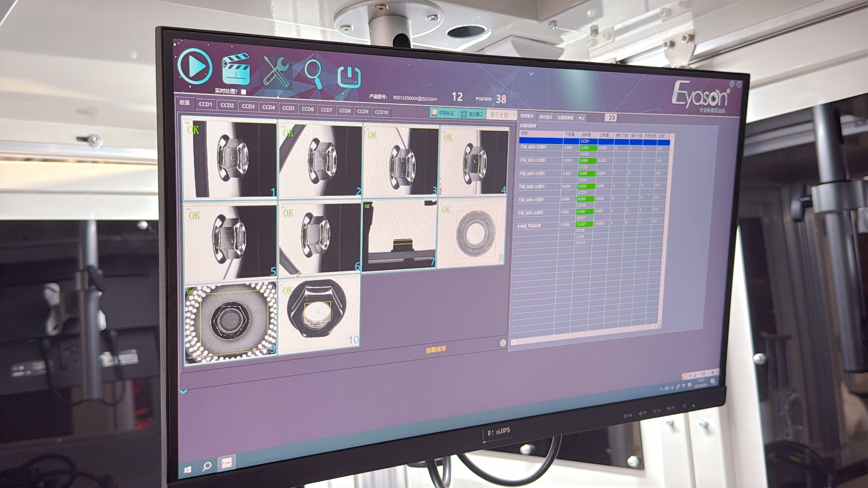Click the power shutdown icon
The height and width of the screenshot is (488, 868).
[349, 77]
